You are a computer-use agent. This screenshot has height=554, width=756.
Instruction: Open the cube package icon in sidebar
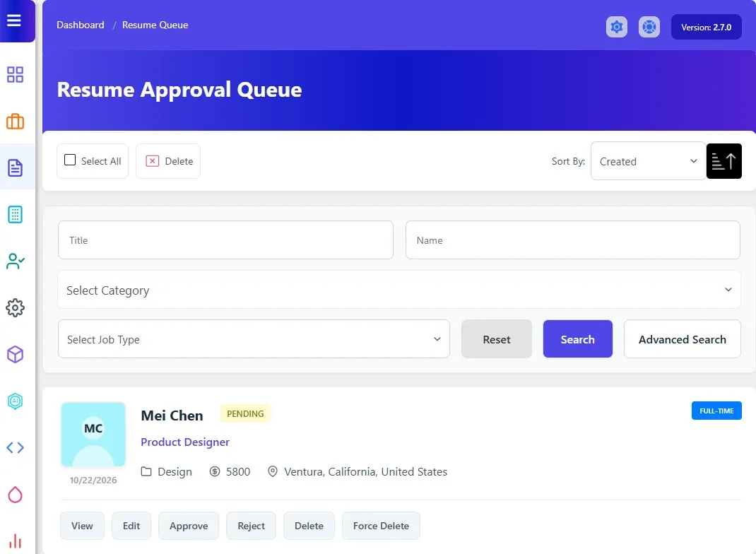[15, 355]
